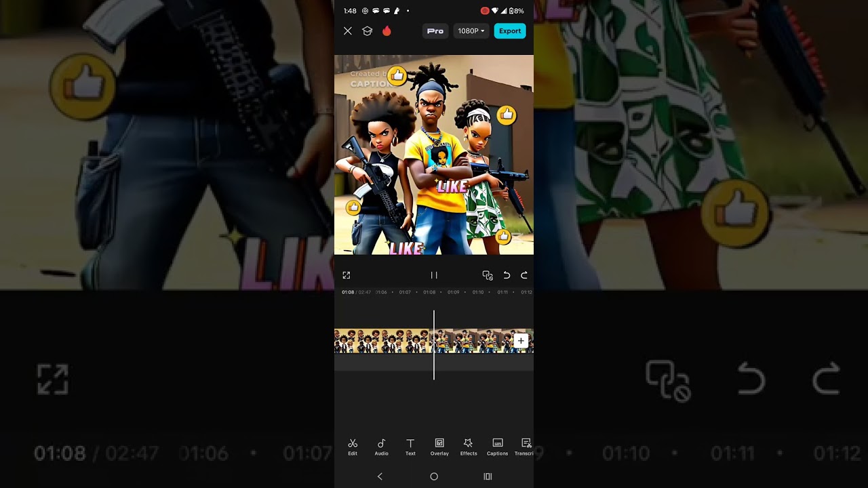
Task: Select the pink LIKE text on yellow shirt
Action: click(452, 186)
